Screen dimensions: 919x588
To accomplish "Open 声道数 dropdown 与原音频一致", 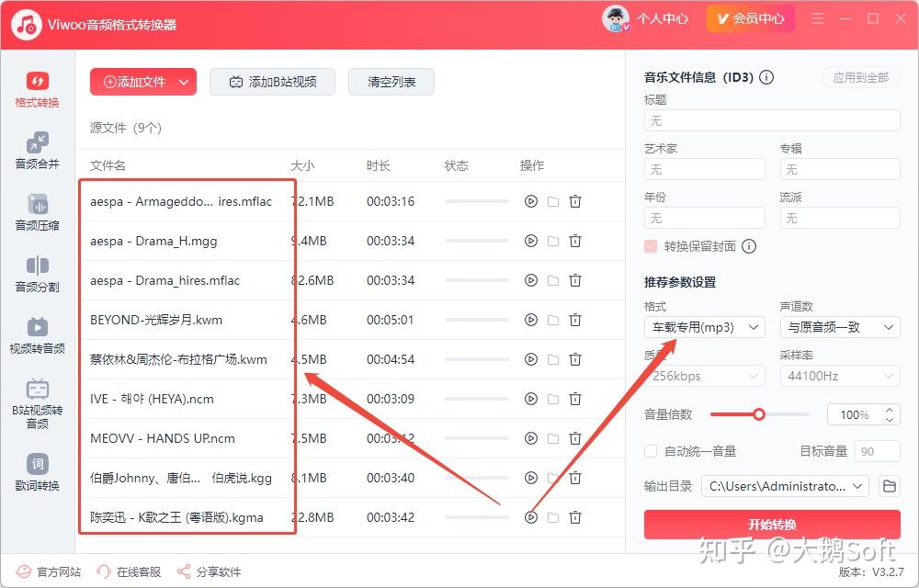I will click(x=840, y=327).
